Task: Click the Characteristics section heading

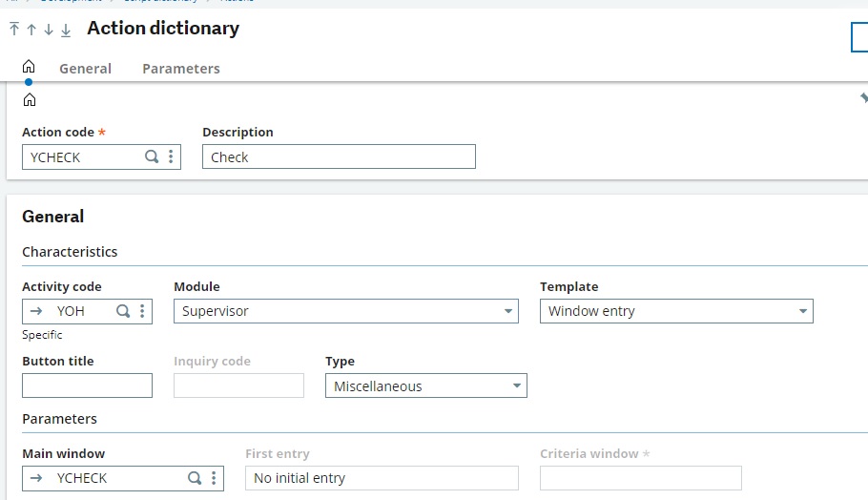Action: tap(70, 252)
